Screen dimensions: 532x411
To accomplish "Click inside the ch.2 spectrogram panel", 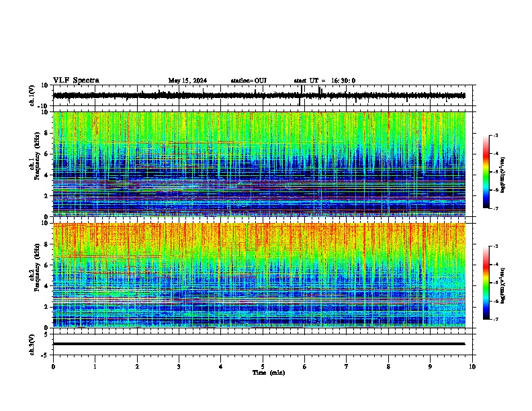I will coord(259,275).
